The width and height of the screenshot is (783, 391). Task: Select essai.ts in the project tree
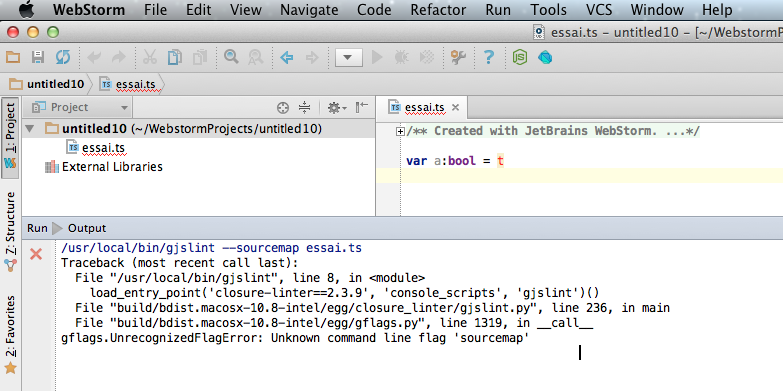(x=96, y=148)
